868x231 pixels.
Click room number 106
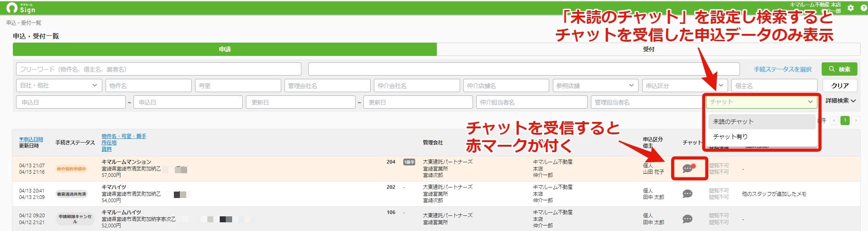[391, 212]
